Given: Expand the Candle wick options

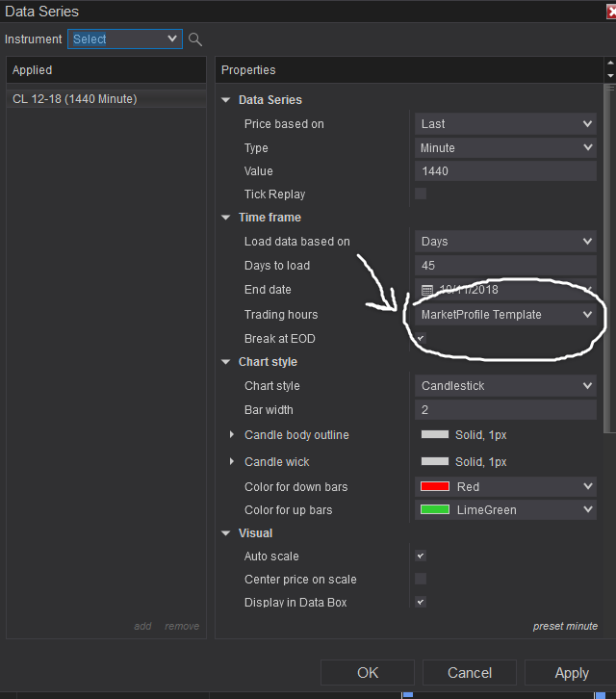Looking at the screenshot, I should click(231, 461).
